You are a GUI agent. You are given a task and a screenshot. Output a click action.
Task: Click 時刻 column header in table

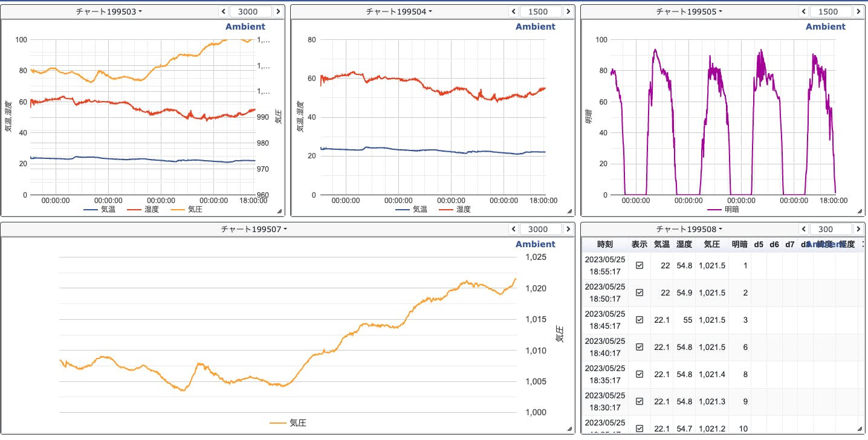pos(604,244)
